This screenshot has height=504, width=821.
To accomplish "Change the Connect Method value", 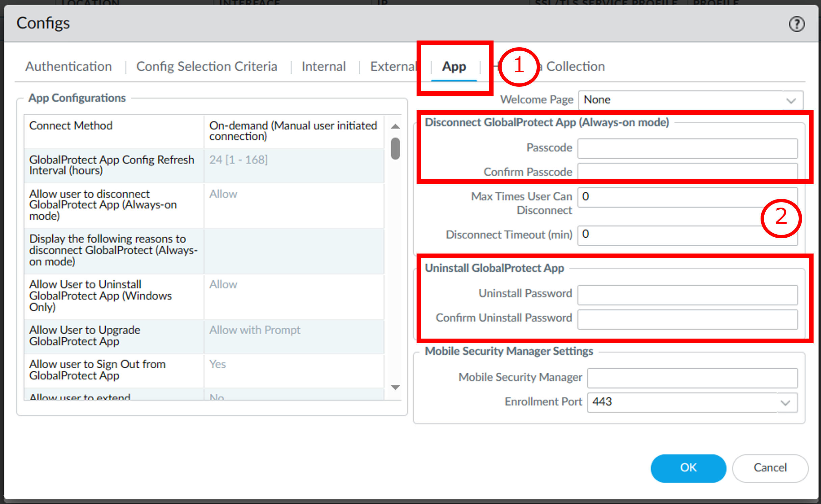I will [293, 131].
